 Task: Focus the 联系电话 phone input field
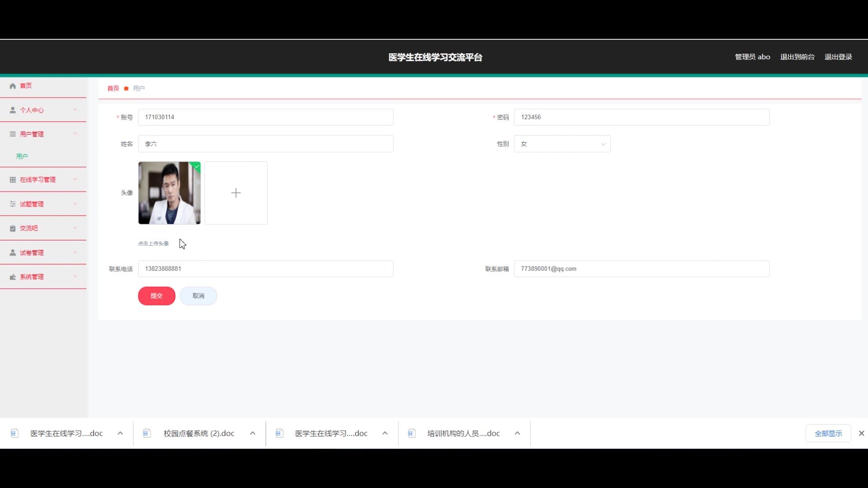[265, 269]
